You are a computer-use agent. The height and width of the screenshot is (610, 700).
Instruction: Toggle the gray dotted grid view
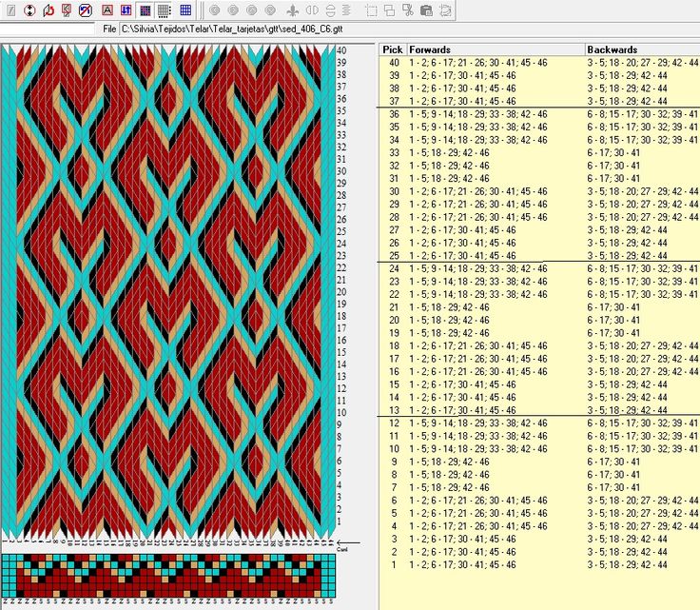[x=165, y=10]
